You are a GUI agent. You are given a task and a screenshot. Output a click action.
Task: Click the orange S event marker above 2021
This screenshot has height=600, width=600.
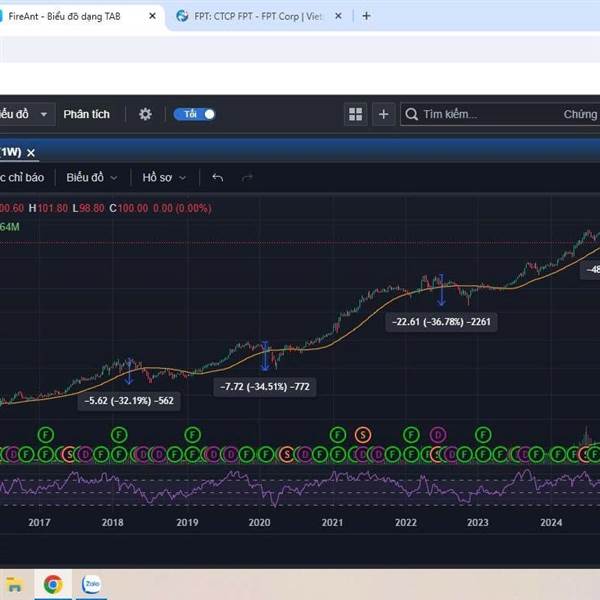tap(363, 435)
